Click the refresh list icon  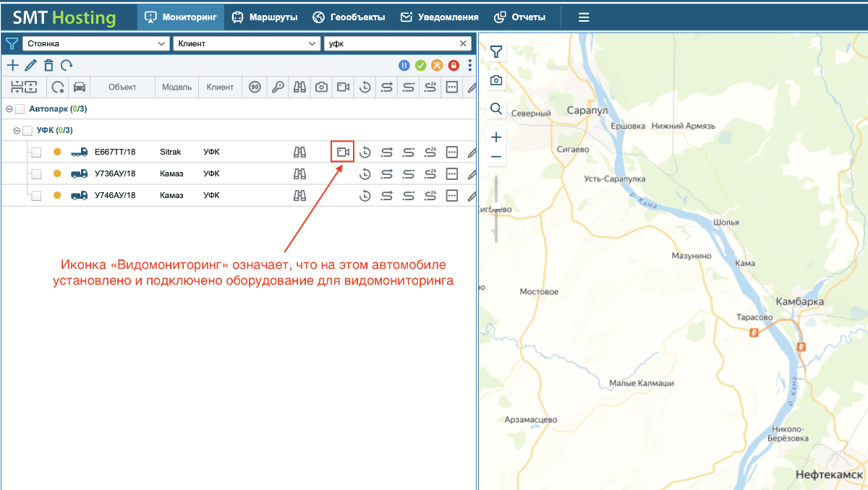tap(67, 65)
